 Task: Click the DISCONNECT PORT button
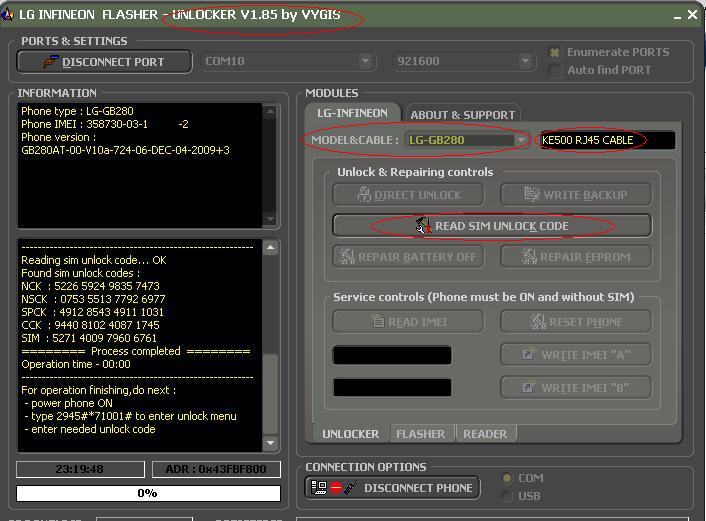coord(104,62)
